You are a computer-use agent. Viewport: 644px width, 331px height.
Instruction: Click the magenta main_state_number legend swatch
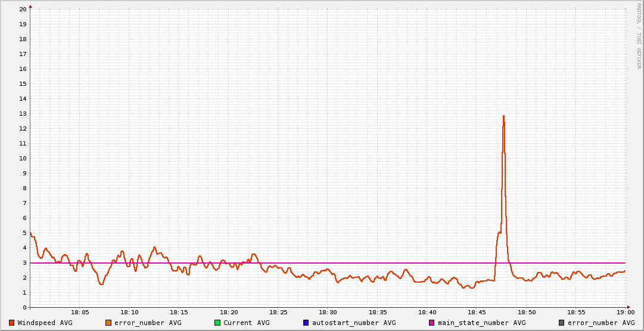432,323
